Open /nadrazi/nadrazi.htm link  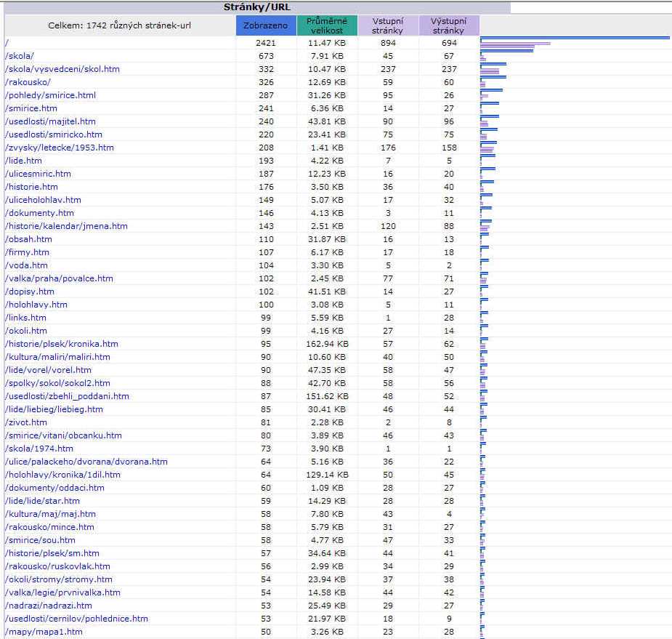[49, 606]
